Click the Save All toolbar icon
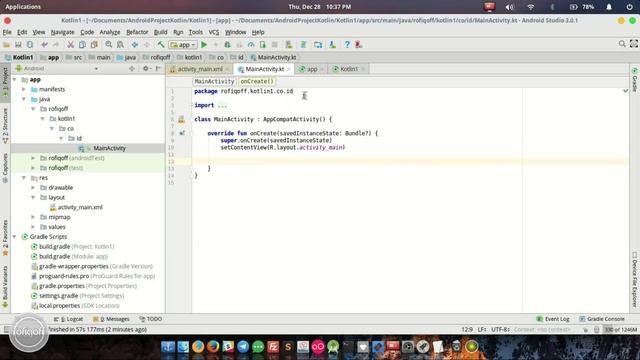This screenshot has width=640, height=360. [x=18, y=44]
